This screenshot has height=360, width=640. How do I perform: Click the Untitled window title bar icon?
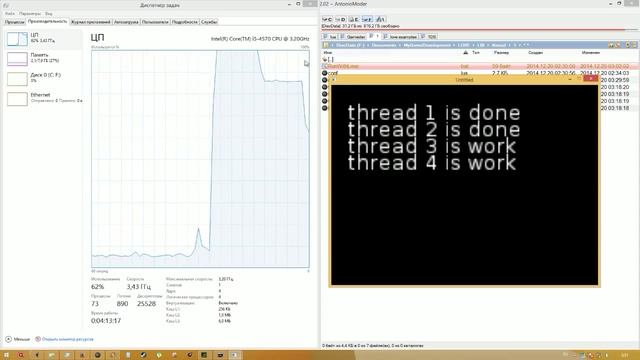pos(333,80)
